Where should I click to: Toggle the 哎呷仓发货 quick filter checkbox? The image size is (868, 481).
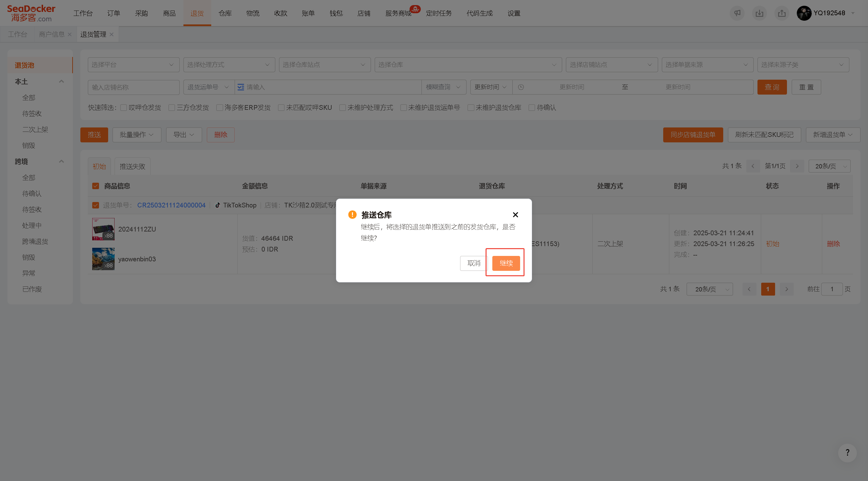[x=124, y=108]
